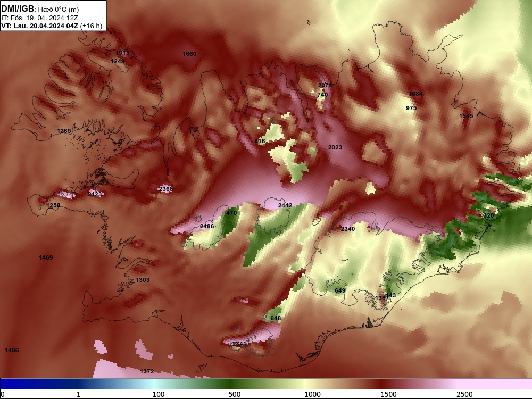Click the 1249 height label on the map
532x399 pixels.
pyautogui.click(x=118, y=61)
